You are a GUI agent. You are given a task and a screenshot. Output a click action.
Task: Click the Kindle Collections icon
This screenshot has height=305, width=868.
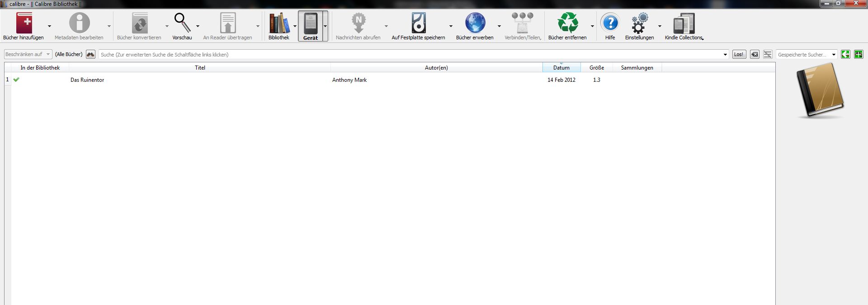[684, 23]
